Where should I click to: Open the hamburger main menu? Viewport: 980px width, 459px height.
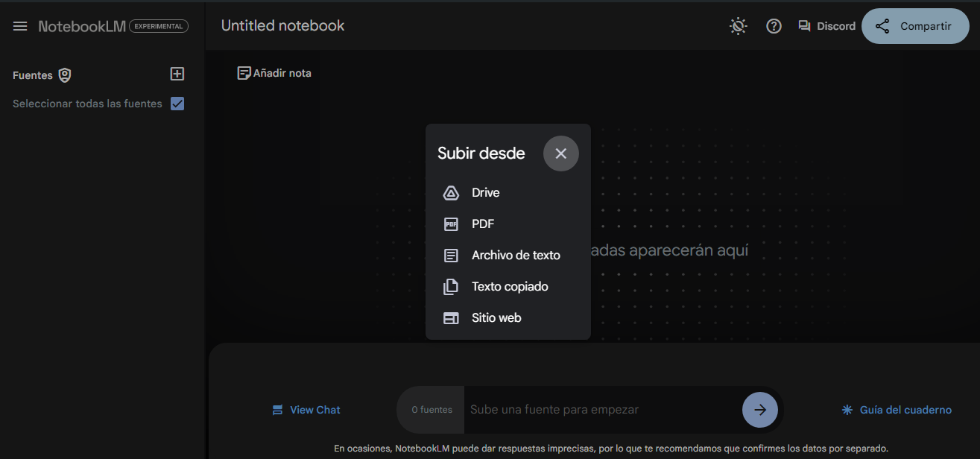[x=20, y=26]
